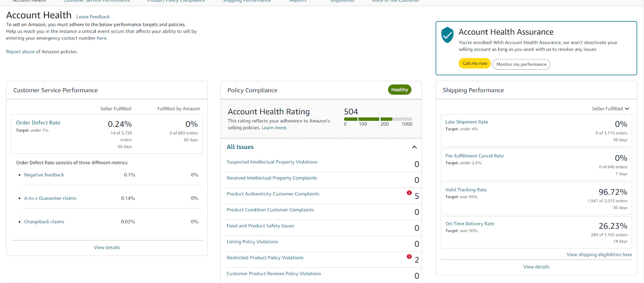Open A-to-z Guarantee claims link

50,198
